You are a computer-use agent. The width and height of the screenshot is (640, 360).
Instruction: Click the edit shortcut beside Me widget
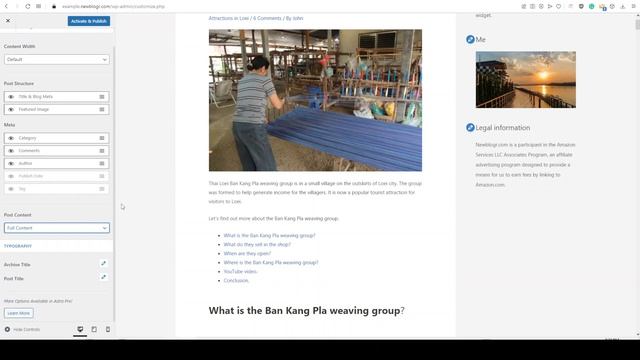(x=470, y=39)
